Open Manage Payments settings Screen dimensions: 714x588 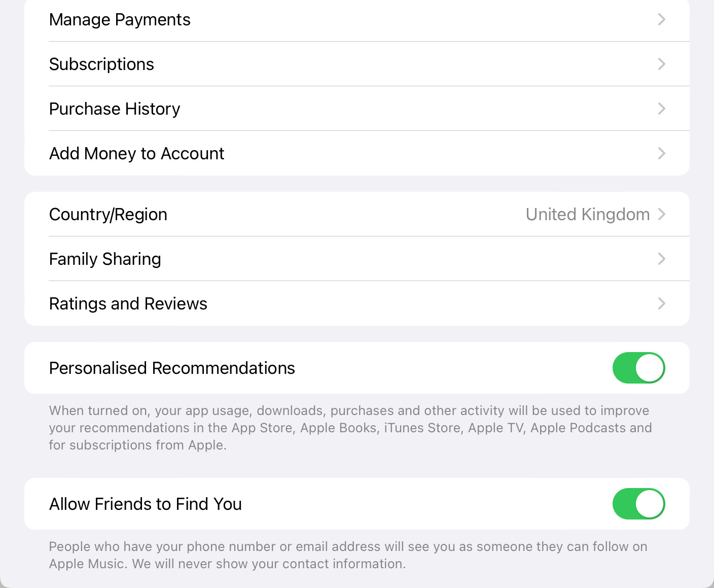coord(120,20)
